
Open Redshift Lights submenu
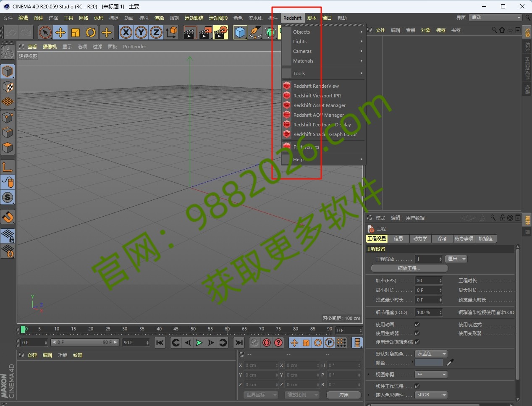click(x=324, y=42)
